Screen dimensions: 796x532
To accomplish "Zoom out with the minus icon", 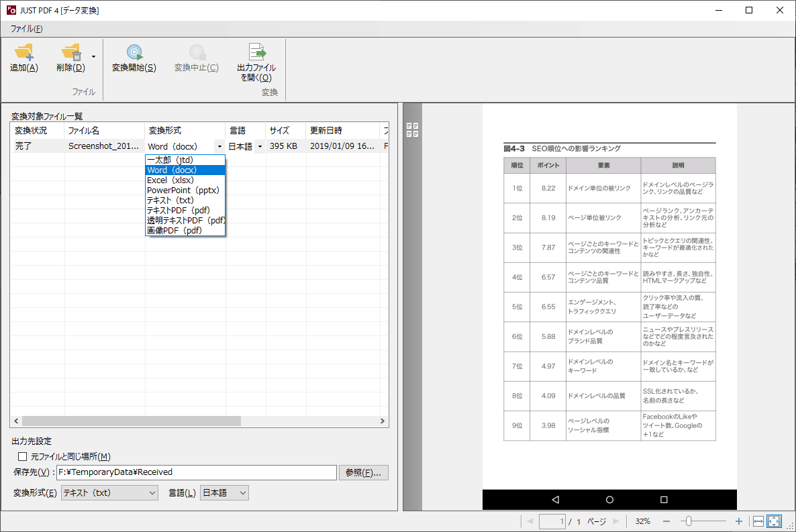I will tap(666, 521).
